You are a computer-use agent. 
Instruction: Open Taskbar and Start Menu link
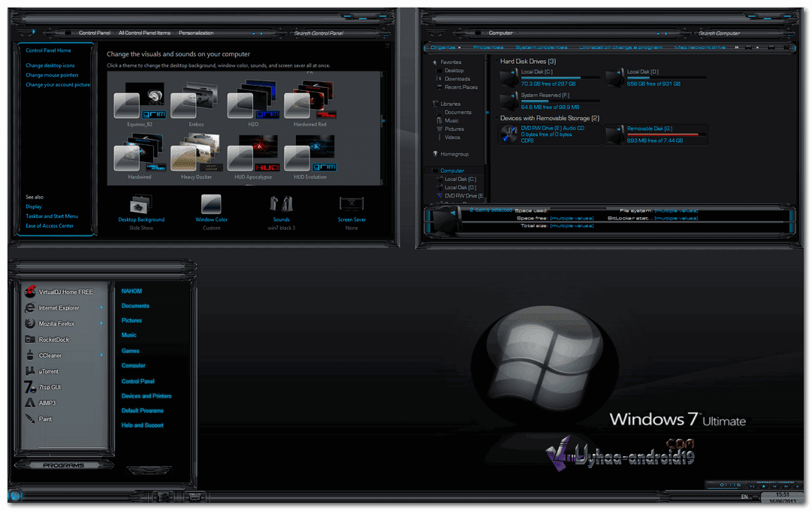(x=52, y=216)
